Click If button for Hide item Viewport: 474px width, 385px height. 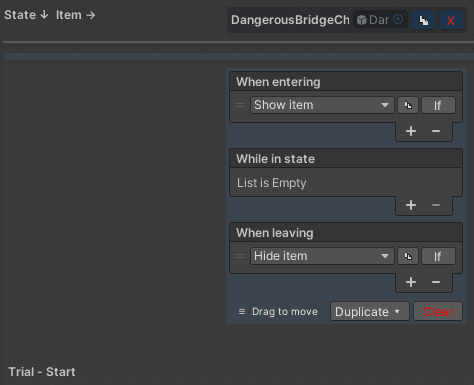(x=438, y=256)
